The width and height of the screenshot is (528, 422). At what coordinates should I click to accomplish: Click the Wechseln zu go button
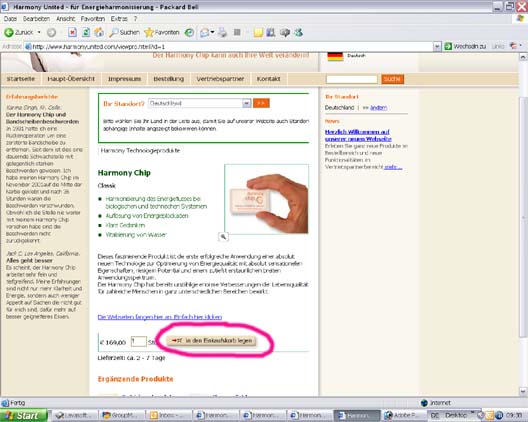(465, 46)
